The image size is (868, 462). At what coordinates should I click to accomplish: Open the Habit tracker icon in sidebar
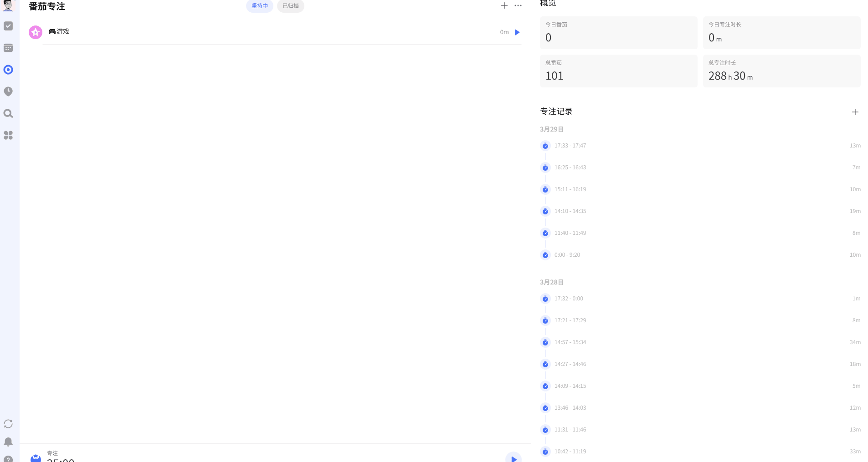point(8,91)
